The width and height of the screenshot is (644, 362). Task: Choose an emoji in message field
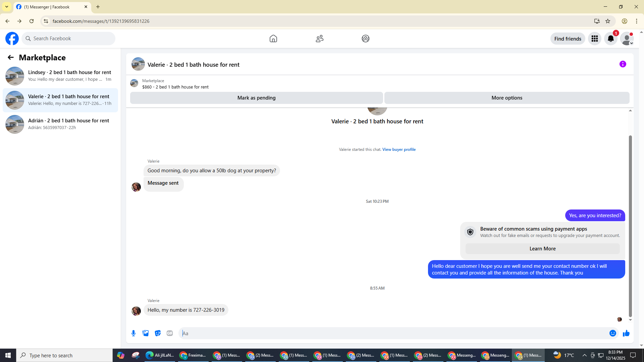click(x=612, y=333)
